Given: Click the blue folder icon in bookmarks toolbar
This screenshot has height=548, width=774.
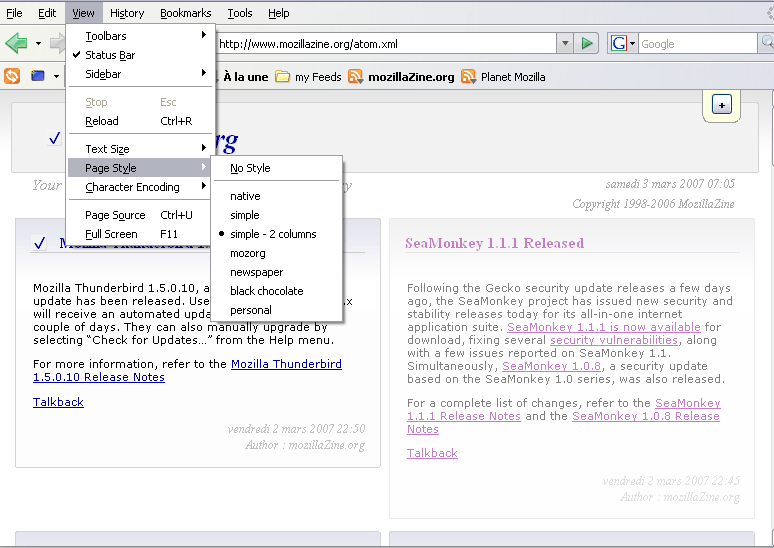Looking at the screenshot, I should pos(38,76).
